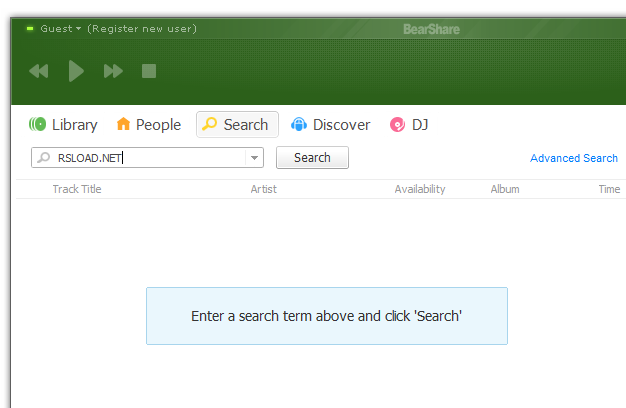Click the Search button
This screenshot has height=408, width=626.
[x=312, y=158]
